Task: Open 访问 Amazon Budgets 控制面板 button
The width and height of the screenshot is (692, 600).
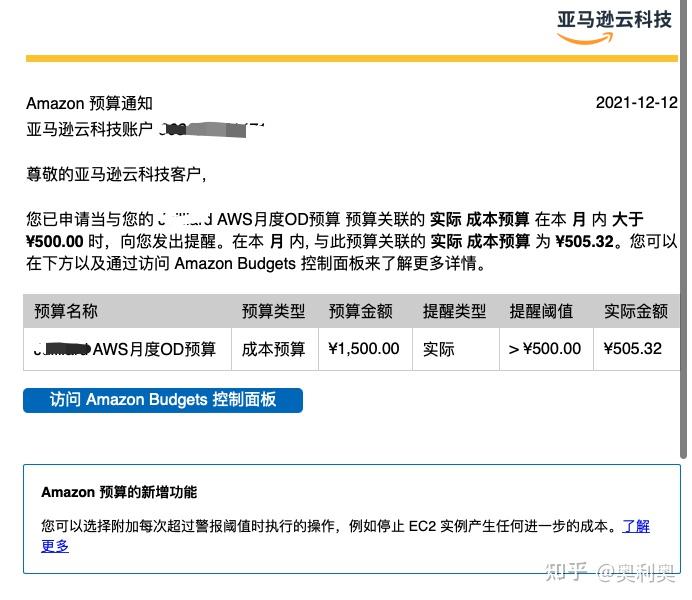Action: pos(163,400)
